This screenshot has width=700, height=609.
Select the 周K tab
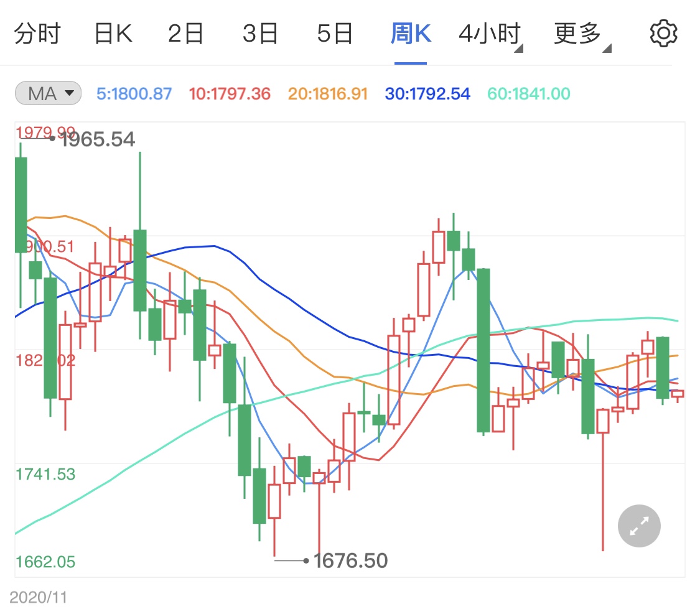pyautogui.click(x=411, y=34)
